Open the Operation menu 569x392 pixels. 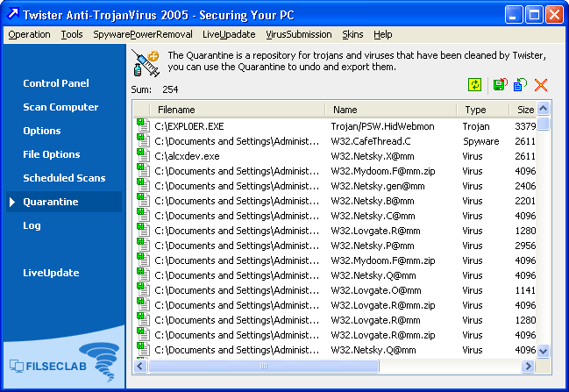29,34
